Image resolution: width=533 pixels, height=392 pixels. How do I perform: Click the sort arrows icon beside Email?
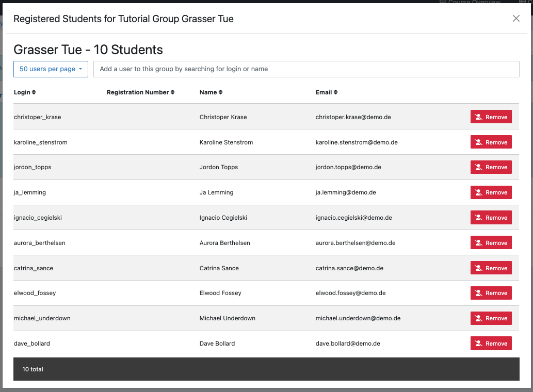tap(335, 92)
